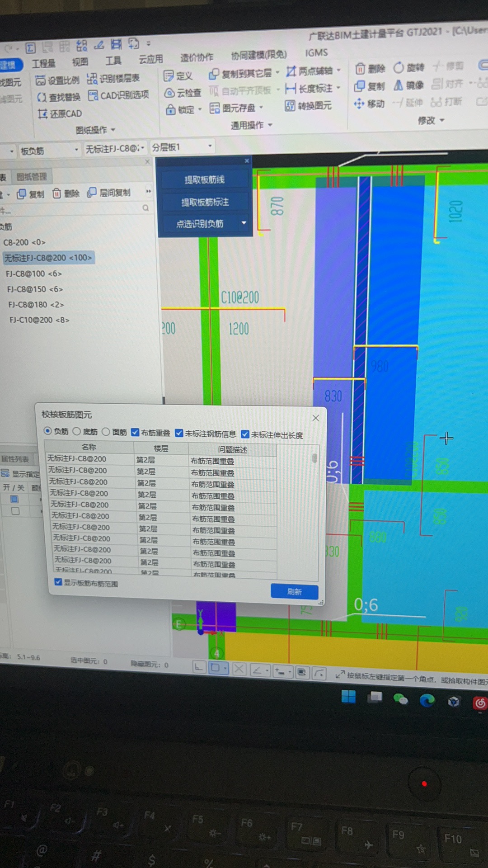Select the 移动 move tool
This screenshot has width=488, height=868.
[369, 104]
